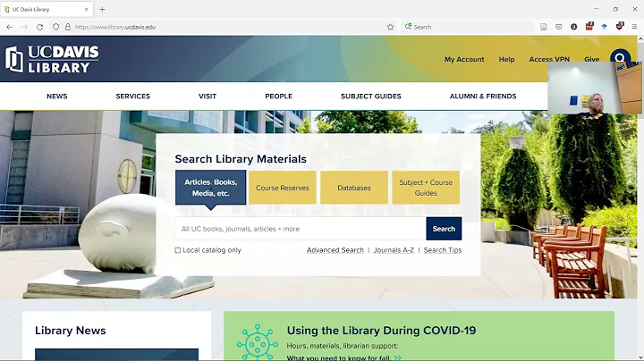Open a new browser tab
This screenshot has height=361, width=644.
(102, 9)
